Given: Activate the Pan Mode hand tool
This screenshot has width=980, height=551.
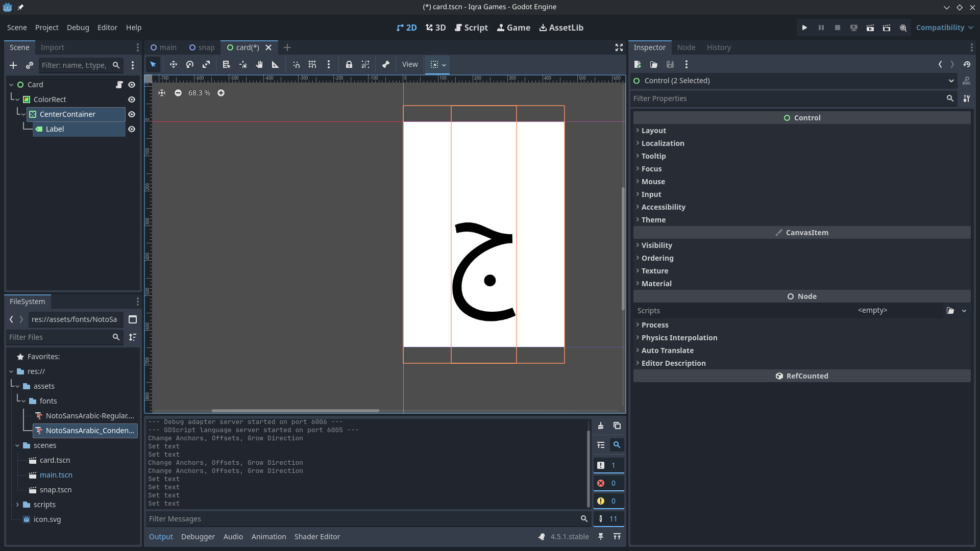Looking at the screenshot, I should pyautogui.click(x=259, y=64).
